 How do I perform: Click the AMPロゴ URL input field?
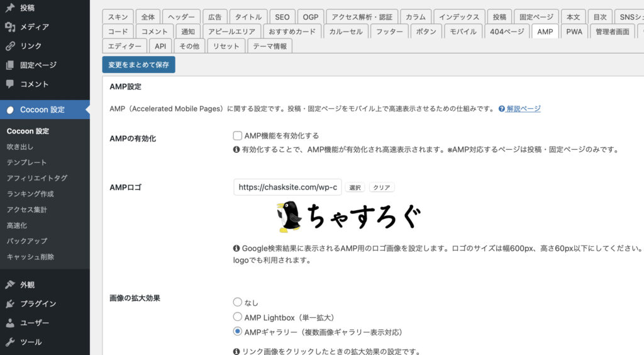(x=287, y=187)
